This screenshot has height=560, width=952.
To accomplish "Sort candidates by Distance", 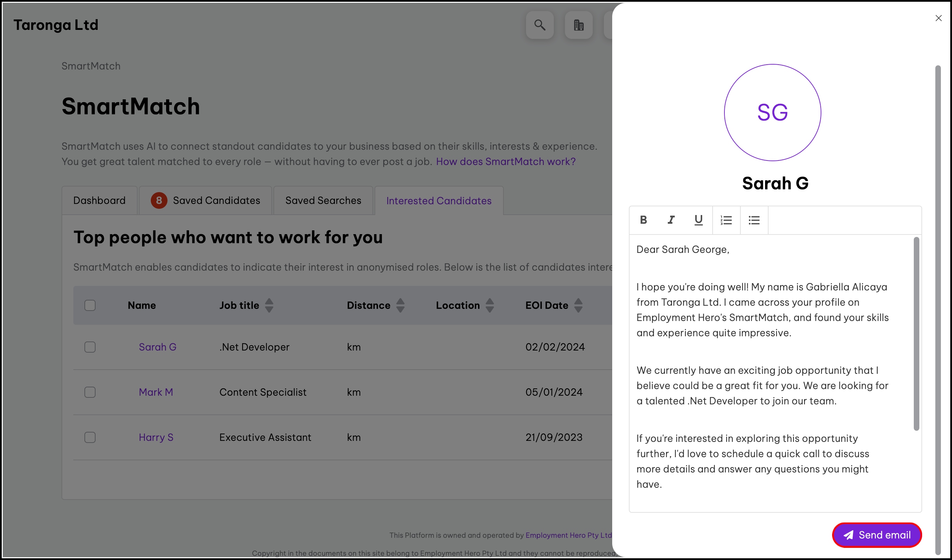I will pyautogui.click(x=400, y=305).
